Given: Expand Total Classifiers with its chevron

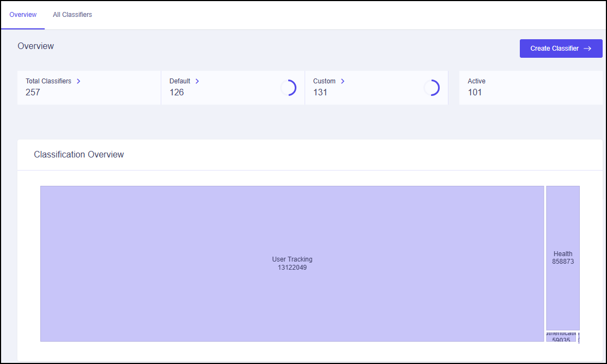Looking at the screenshot, I should coord(78,81).
